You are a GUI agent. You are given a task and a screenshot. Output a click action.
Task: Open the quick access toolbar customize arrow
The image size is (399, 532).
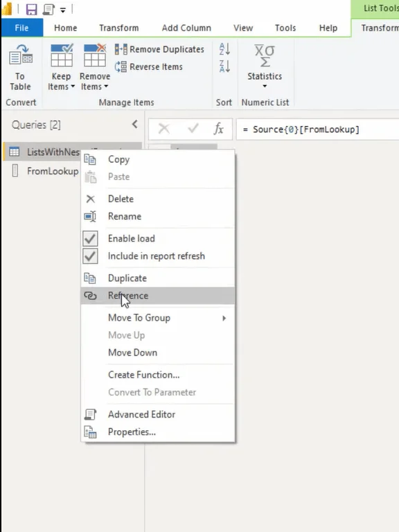click(63, 10)
